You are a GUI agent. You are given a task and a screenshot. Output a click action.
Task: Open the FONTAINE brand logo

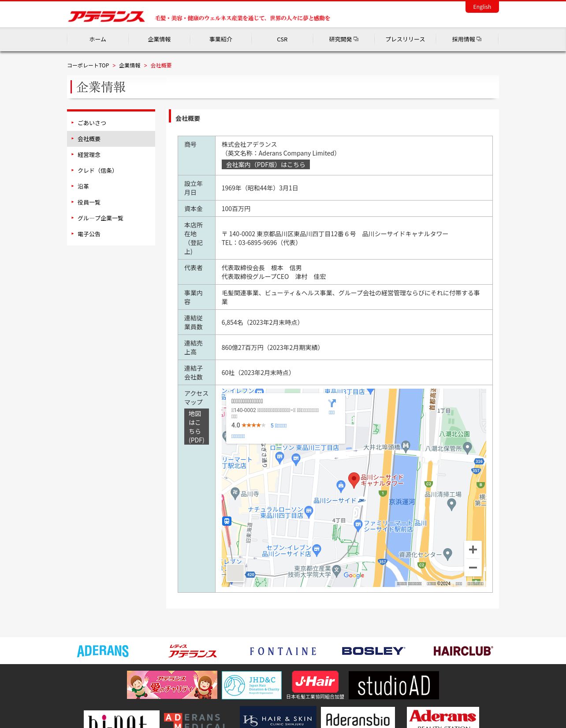pyautogui.click(x=283, y=651)
